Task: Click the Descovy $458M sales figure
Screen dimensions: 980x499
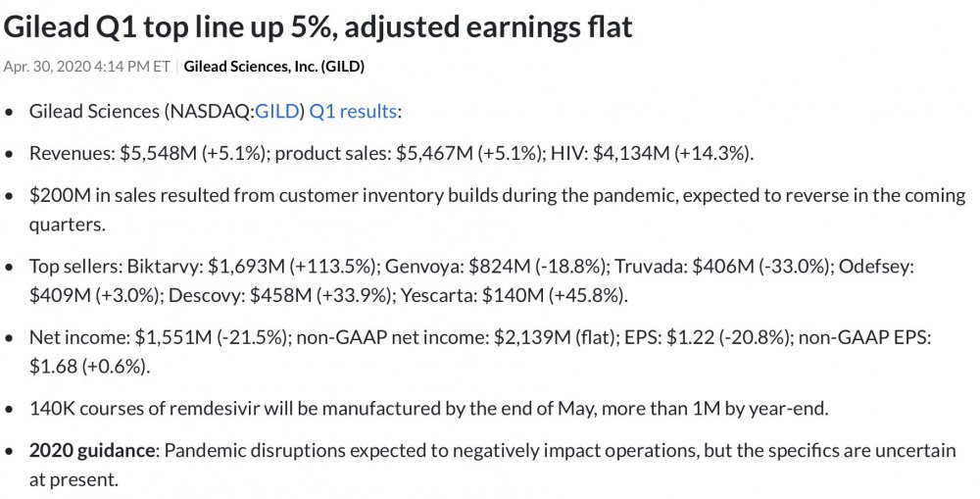Action: coord(256,294)
